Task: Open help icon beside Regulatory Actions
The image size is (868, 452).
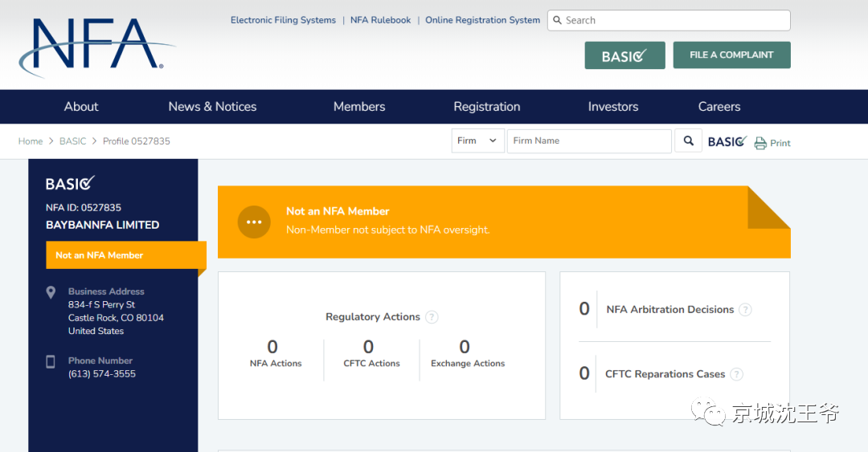Action: click(x=432, y=317)
